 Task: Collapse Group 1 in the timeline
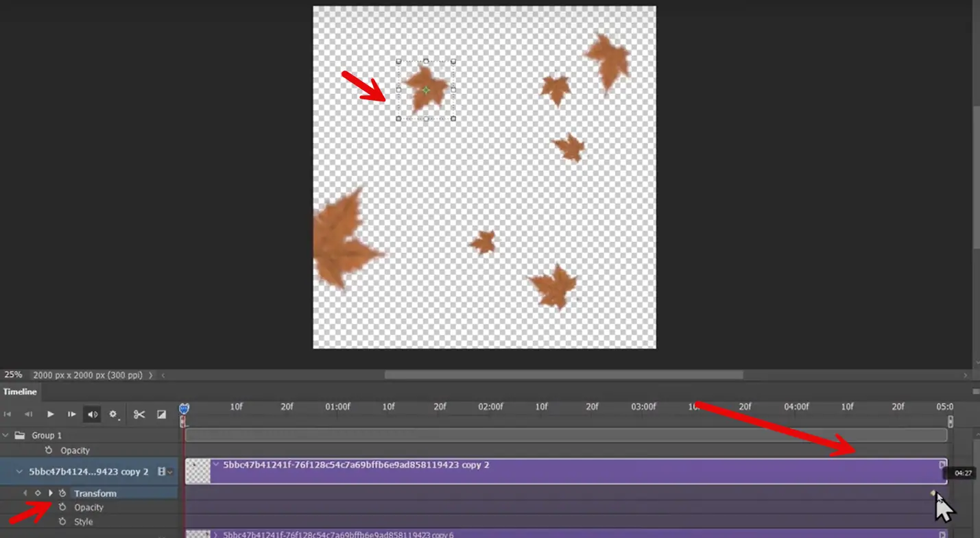click(5, 435)
